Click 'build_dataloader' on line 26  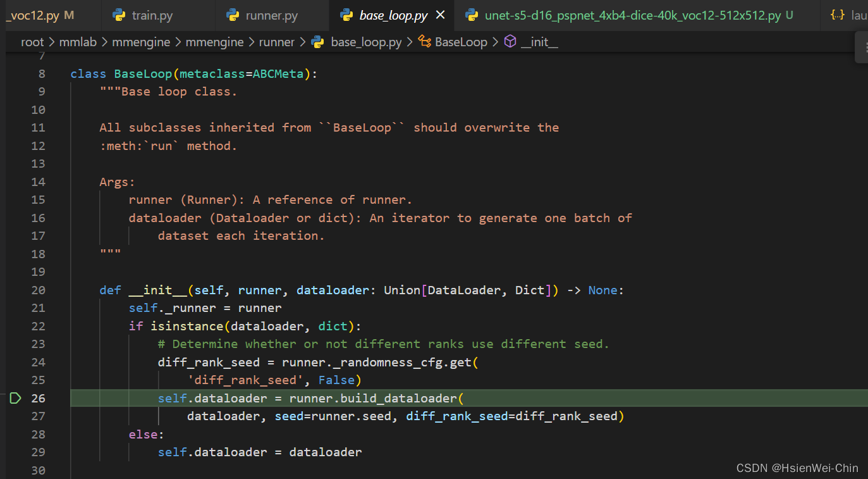398,398
